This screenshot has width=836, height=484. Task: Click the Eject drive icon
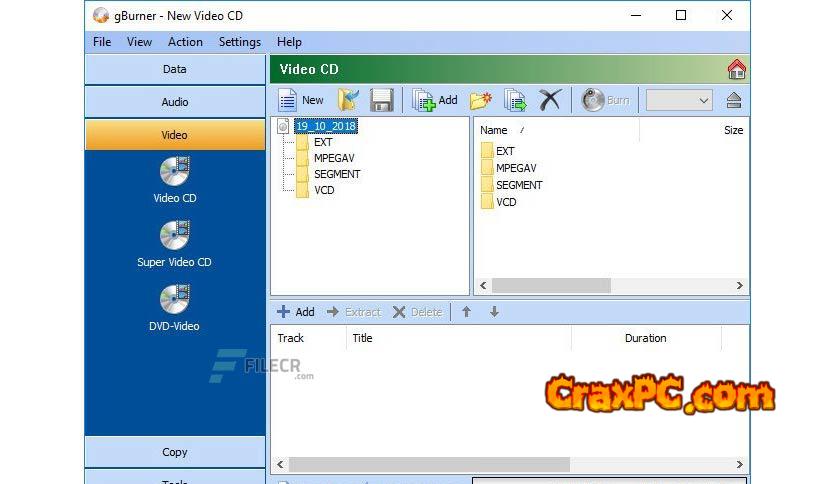click(x=734, y=100)
